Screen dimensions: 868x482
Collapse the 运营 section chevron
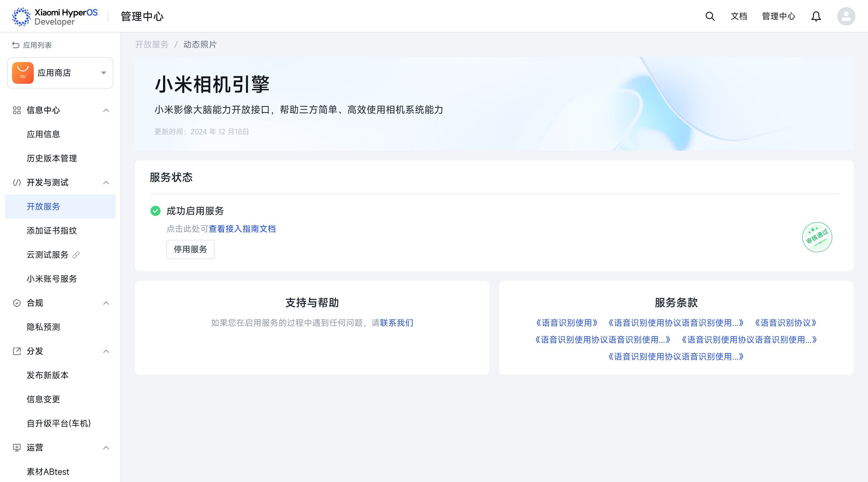pos(106,447)
